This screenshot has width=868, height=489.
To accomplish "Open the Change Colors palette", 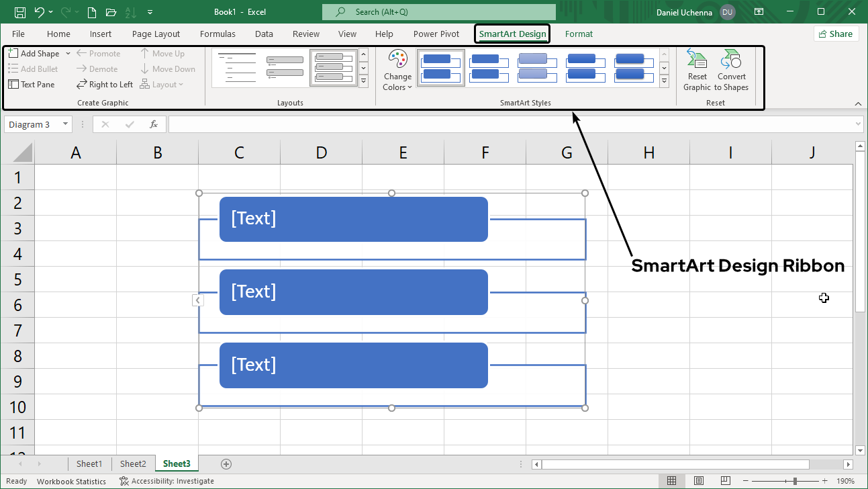I will pyautogui.click(x=397, y=70).
